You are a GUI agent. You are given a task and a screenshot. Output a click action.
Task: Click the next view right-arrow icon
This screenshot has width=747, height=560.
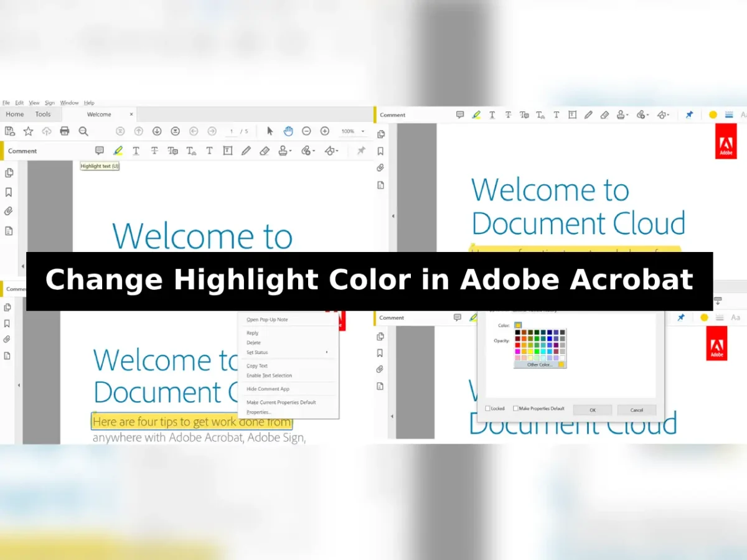coord(212,131)
